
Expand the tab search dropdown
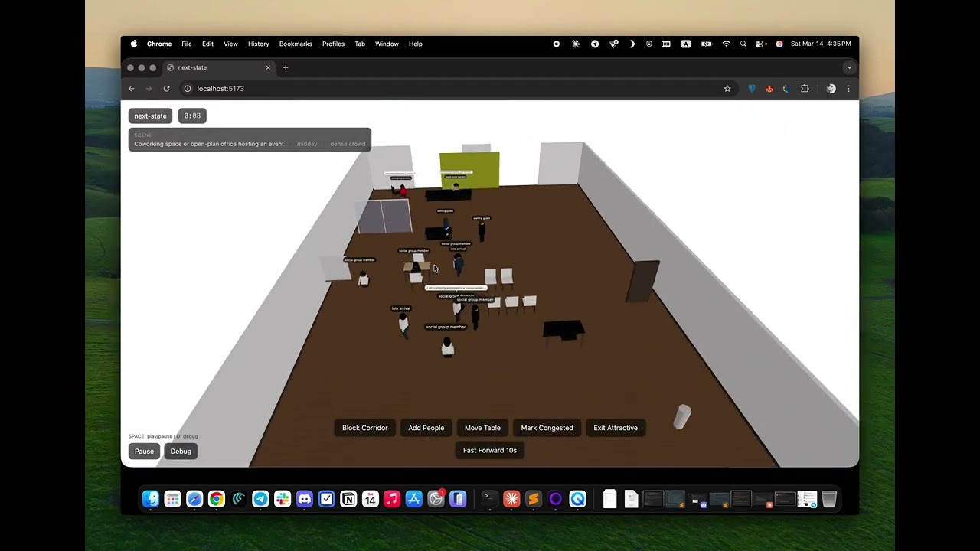tap(848, 67)
